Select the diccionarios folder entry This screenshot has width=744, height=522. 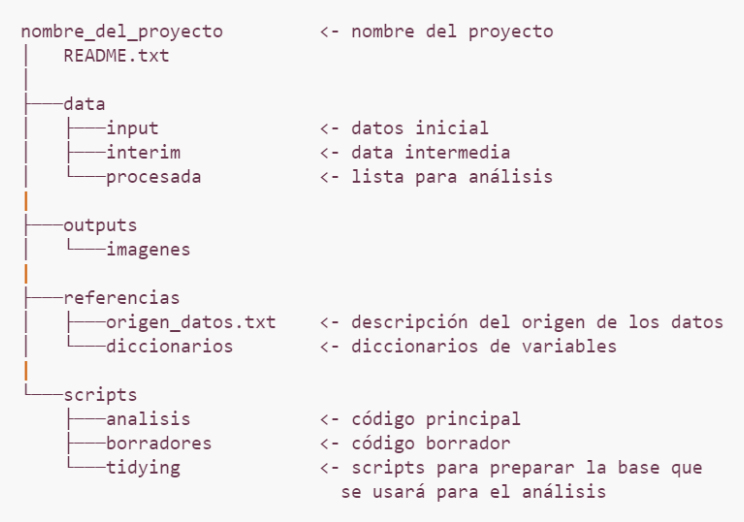[169, 346]
